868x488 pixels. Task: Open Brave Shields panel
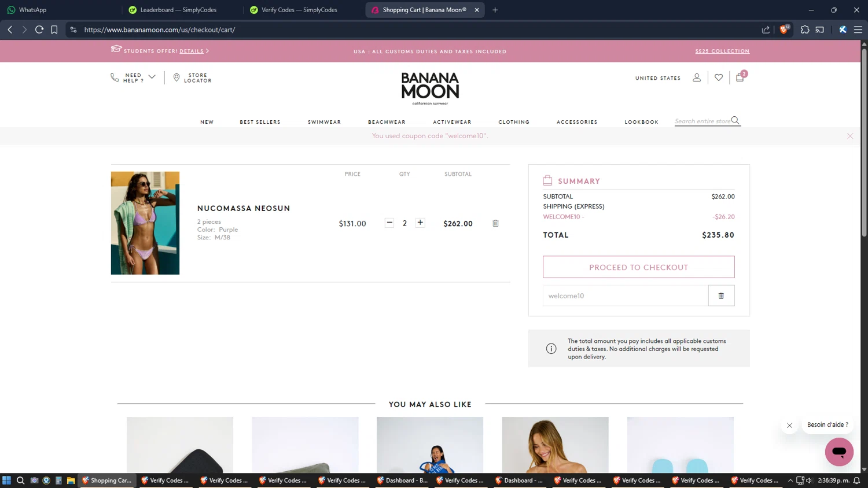pyautogui.click(x=784, y=29)
